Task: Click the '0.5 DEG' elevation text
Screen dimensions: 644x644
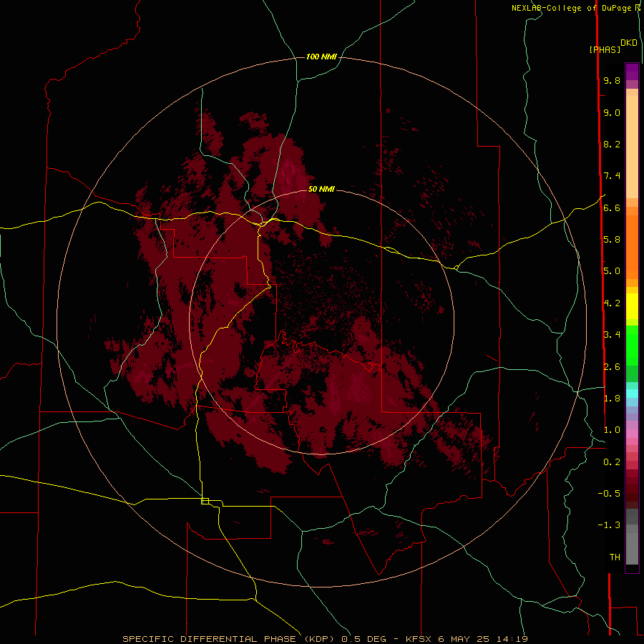Action: pos(364,639)
